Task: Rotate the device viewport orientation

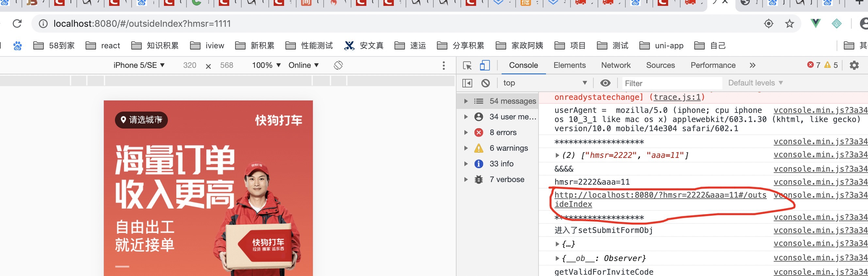Action: pos(338,65)
